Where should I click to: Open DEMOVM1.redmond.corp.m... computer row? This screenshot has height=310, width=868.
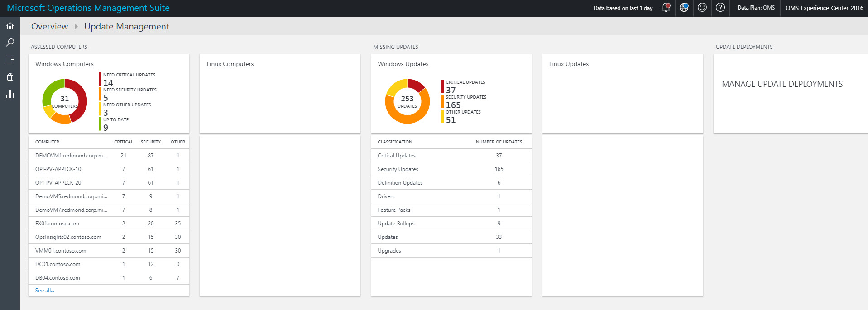(109, 156)
